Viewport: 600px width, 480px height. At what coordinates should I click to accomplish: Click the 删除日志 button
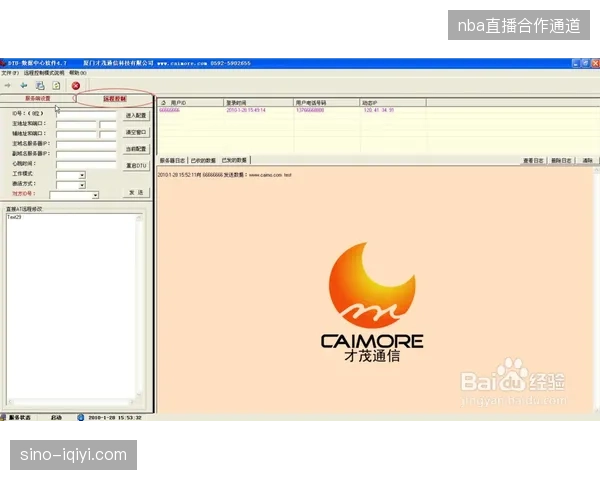pyautogui.click(x=561, y=160)
